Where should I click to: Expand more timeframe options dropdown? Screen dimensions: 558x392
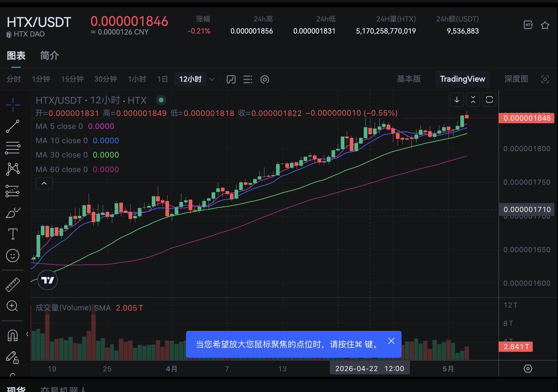(x=212, y=80)
